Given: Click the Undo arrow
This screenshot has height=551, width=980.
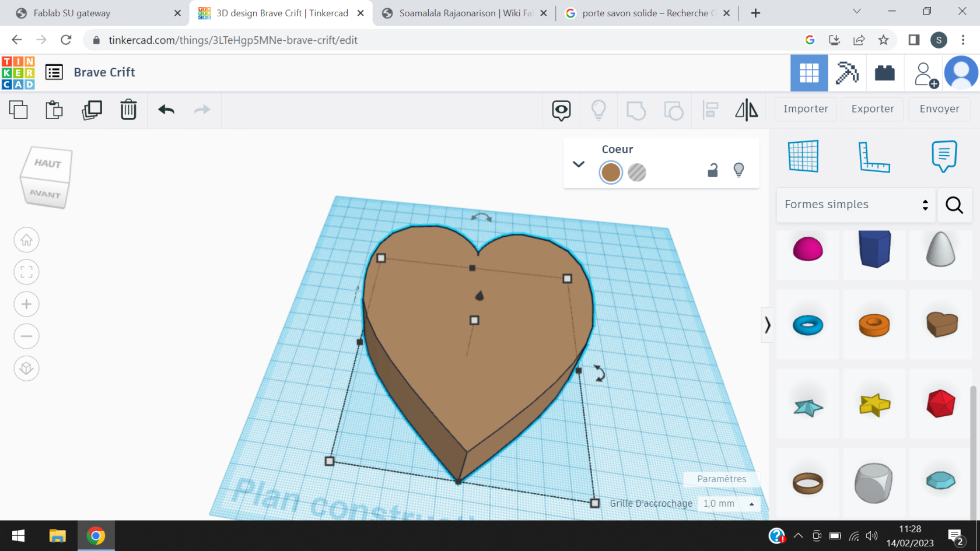Looking at the screenshot, I should (x=166, y=110).
